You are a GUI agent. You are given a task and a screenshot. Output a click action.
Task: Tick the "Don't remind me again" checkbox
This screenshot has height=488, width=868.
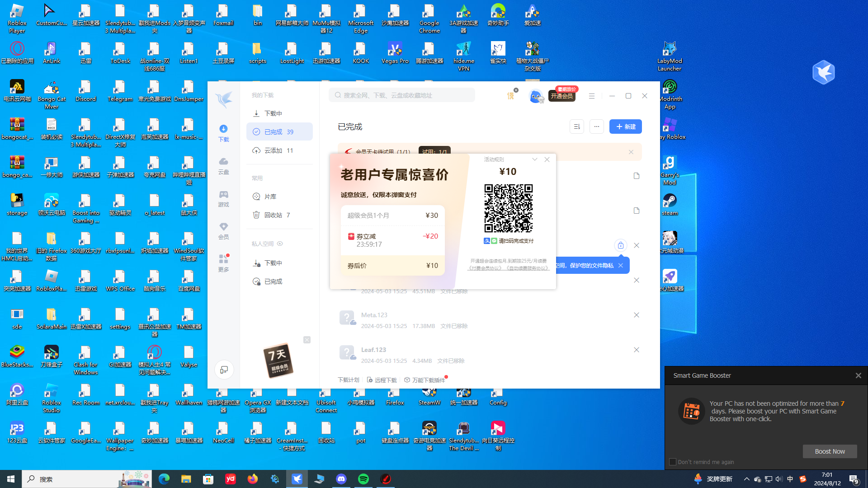coord(673,462)
